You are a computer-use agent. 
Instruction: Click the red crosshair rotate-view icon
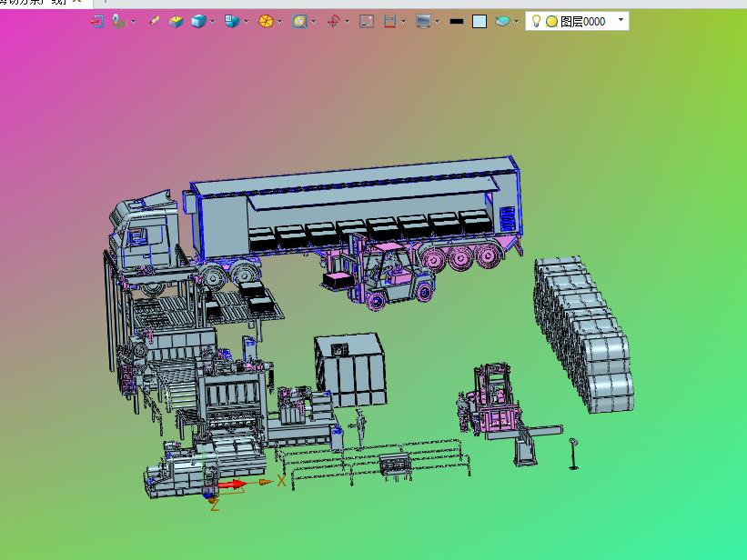click(334, 22)
